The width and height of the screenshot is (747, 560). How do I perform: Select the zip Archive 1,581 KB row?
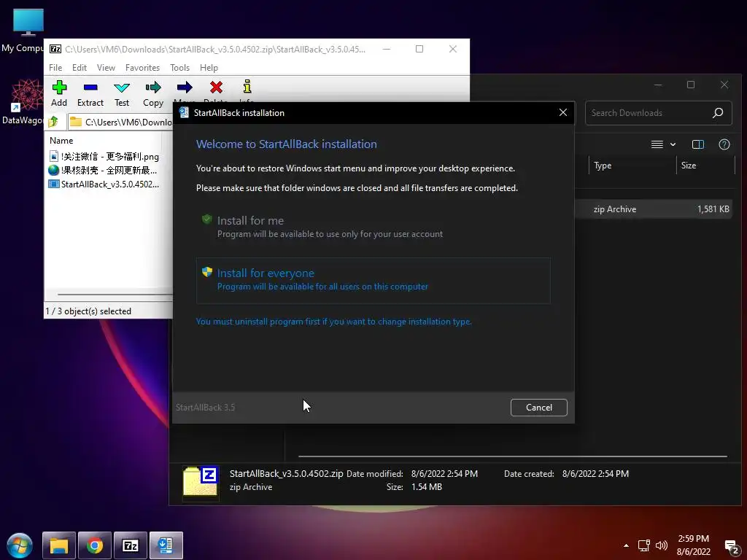pos(653,209)
